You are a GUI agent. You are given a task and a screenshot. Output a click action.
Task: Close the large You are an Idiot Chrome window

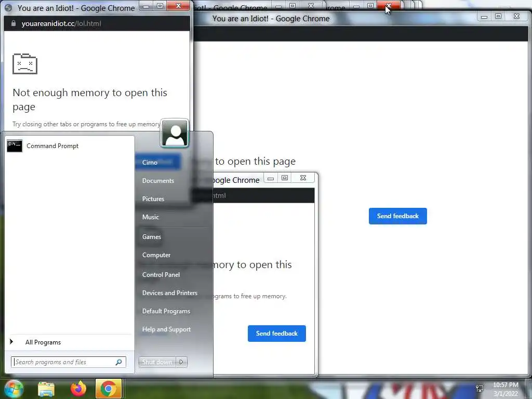[x=516, y=16]
